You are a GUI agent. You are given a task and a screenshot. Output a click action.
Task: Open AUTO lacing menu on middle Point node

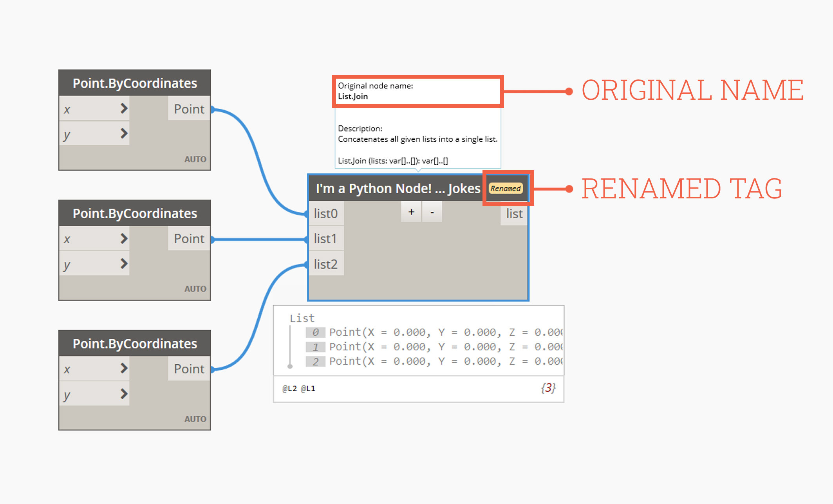click(195, 289)
